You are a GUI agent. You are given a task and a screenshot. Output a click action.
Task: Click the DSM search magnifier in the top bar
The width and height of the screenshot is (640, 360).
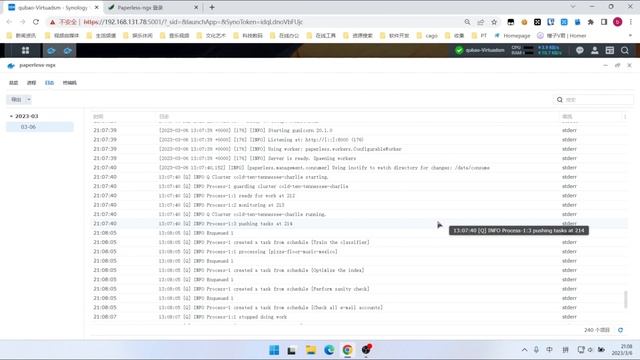pos(625,50)
